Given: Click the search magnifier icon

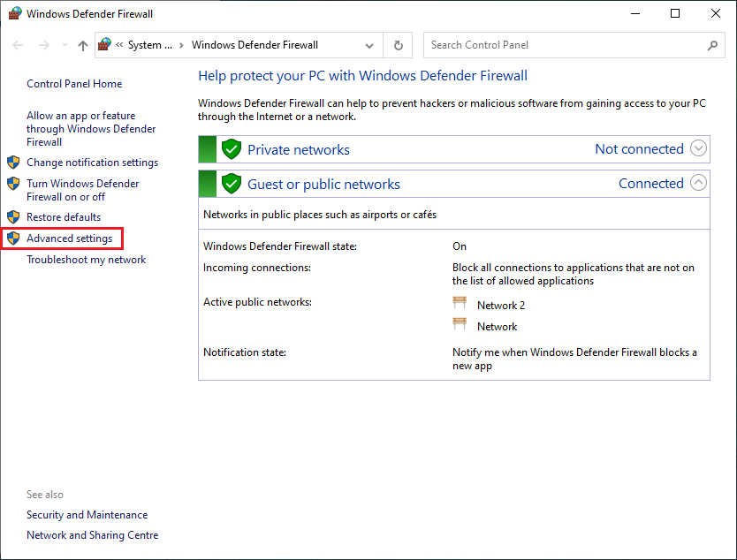Looking at the screenshot, I should point(712,45).
